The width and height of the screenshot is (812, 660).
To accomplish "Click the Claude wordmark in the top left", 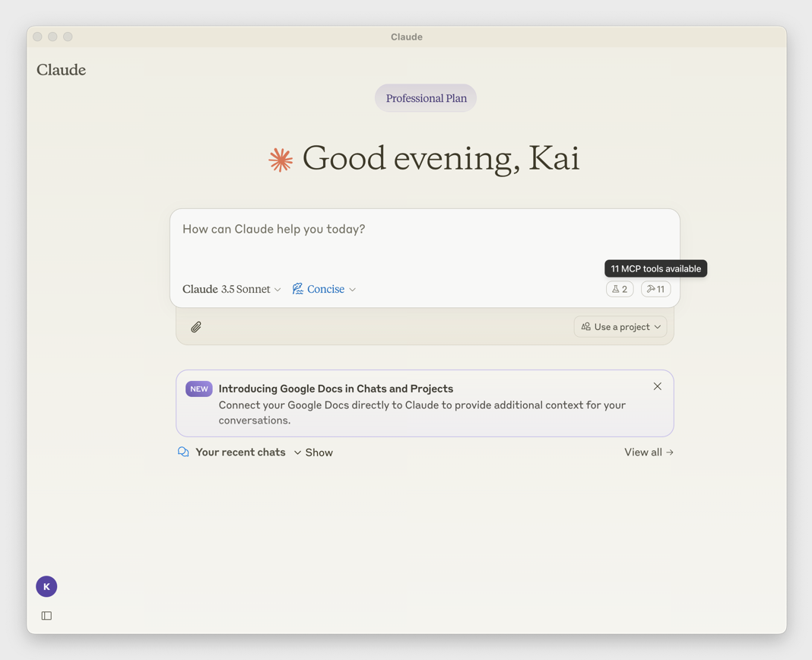I will [61, 69].
